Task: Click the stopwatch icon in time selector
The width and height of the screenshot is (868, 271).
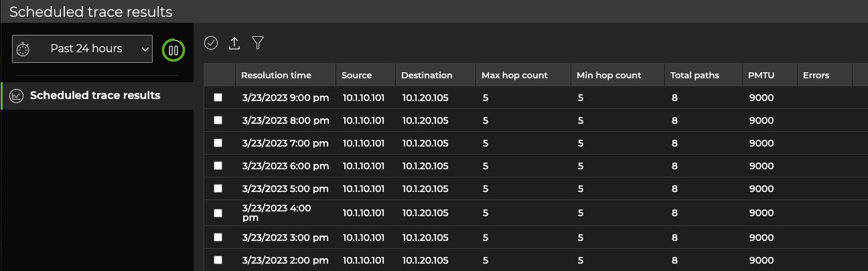Action: (23, 49)
